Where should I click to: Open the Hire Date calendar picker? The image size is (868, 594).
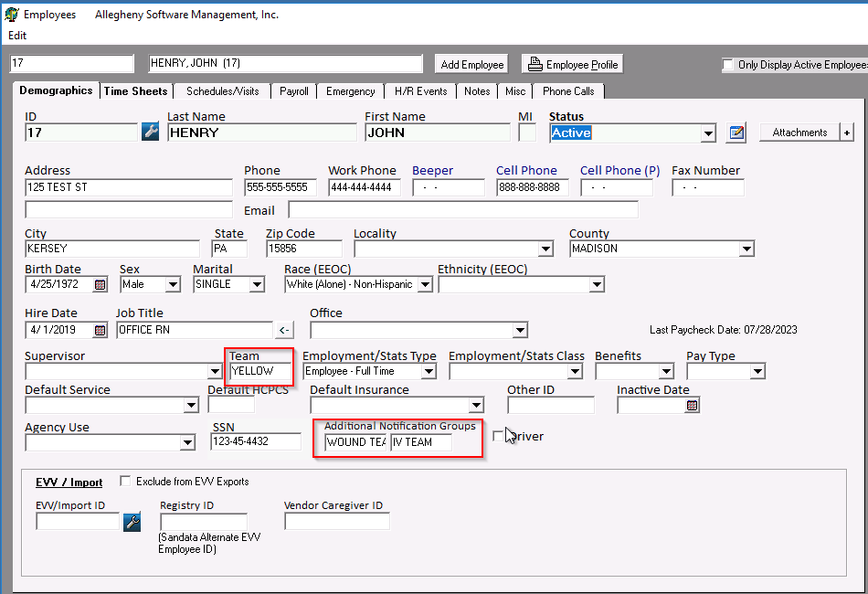point(100,330)
